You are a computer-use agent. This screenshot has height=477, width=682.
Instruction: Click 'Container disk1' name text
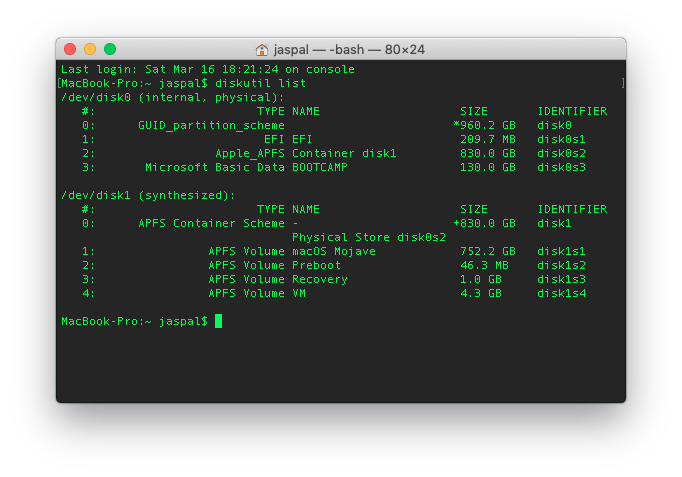point(344,153)
